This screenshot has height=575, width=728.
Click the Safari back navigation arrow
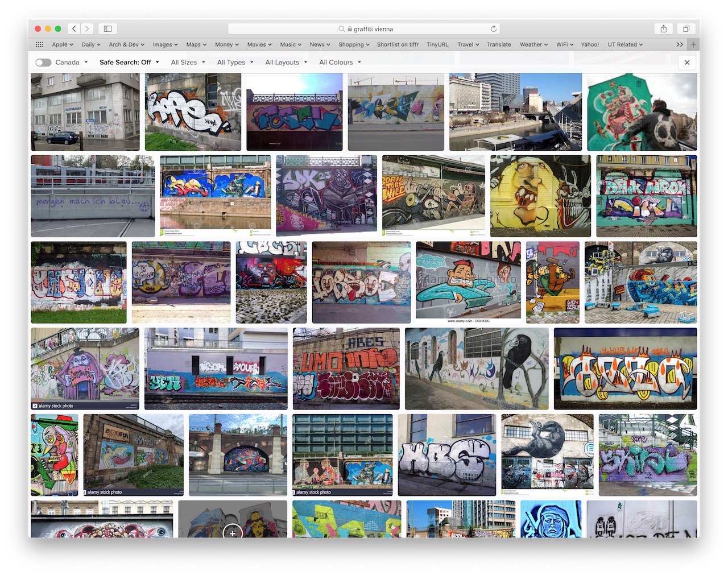pyautogui.click(x=74, y=28)
